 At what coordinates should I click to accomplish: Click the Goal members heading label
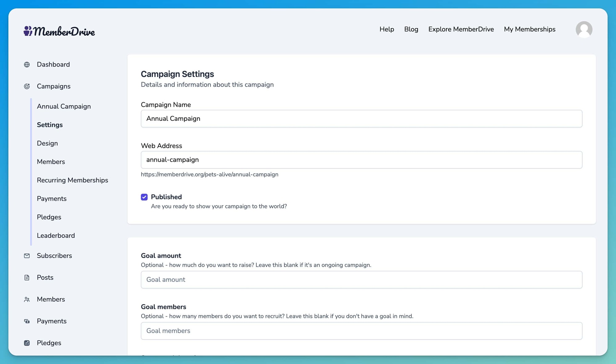163,307
